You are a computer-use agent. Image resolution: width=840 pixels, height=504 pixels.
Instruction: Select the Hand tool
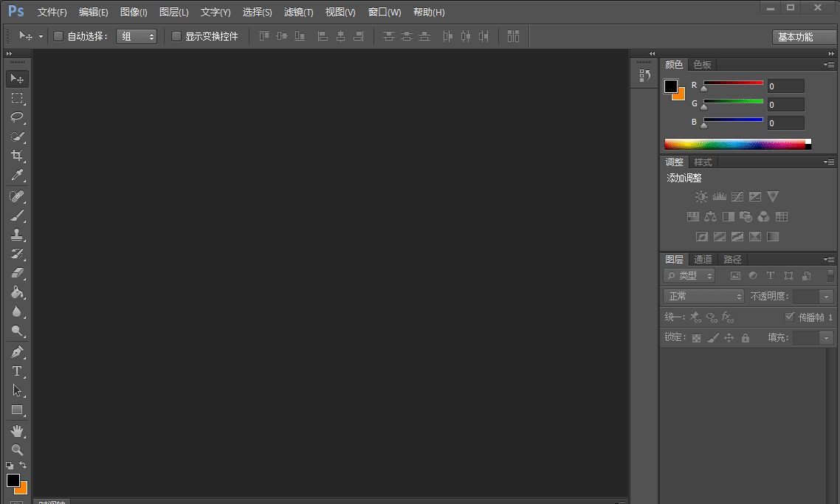(17, 431)
